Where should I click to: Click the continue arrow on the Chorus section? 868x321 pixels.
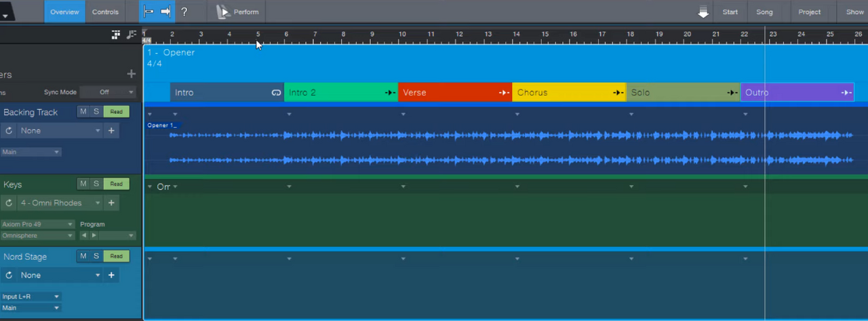(618, 93)
